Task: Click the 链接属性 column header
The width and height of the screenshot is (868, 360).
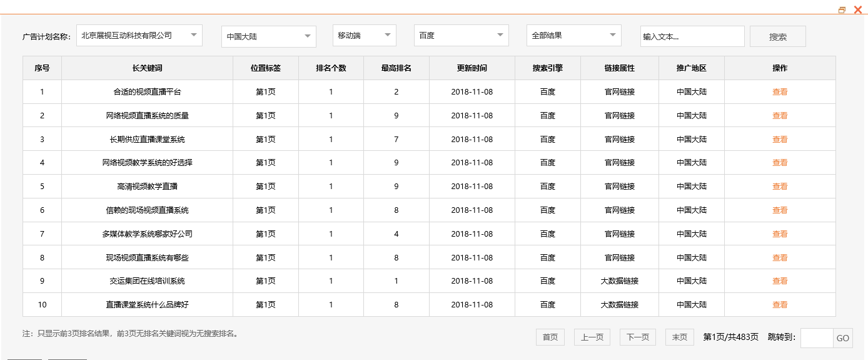Action: 620,68
